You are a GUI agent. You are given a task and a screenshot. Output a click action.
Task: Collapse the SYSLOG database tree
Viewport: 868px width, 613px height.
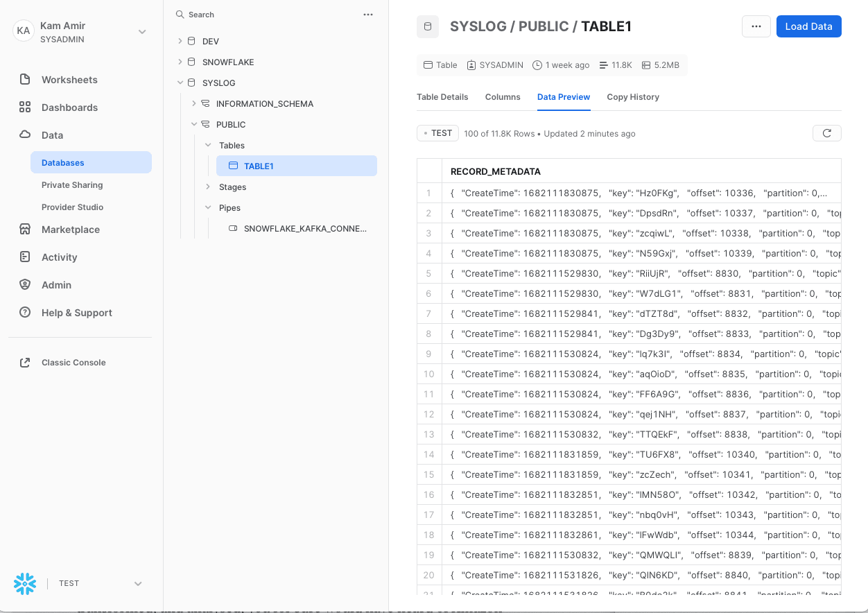180,83
